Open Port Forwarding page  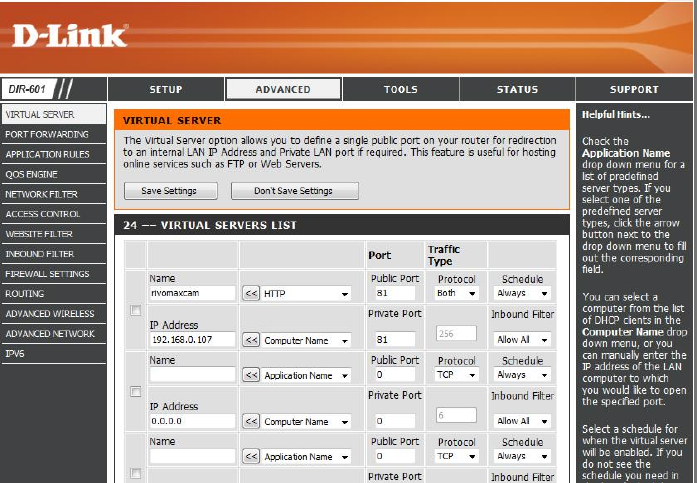(53, 134)
